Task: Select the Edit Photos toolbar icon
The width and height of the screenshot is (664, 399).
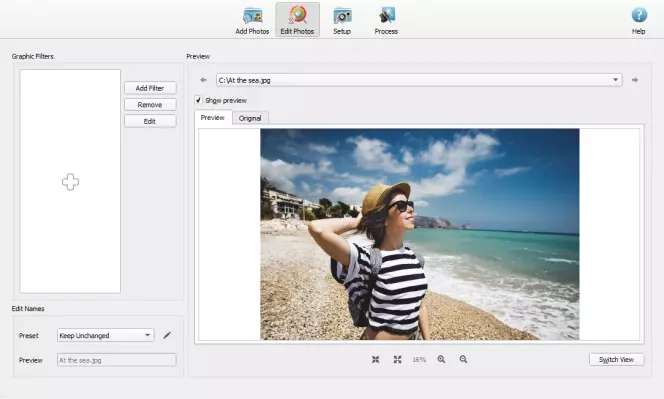Action: [297, 20]
